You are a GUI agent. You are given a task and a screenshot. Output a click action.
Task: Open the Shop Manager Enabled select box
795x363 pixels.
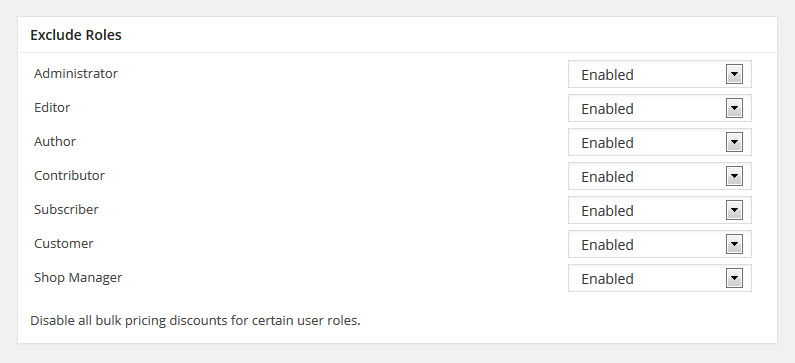pos(660,278)
